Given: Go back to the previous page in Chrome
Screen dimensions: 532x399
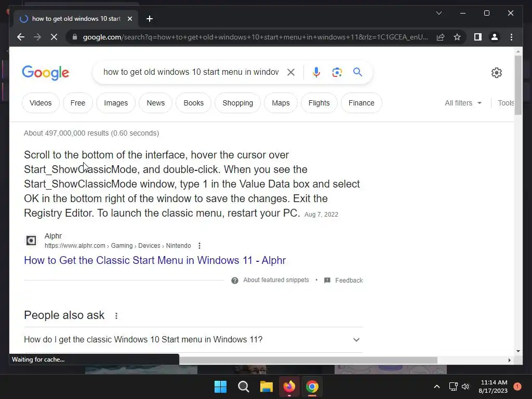Looking at the screenshot, I should click(21, 37).
